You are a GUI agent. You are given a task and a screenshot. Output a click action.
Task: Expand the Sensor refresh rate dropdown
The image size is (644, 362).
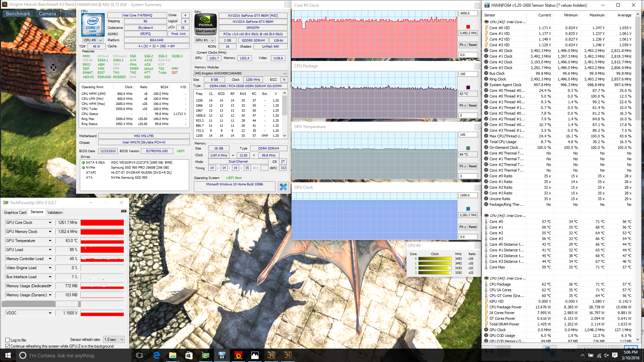pos(114,340)
